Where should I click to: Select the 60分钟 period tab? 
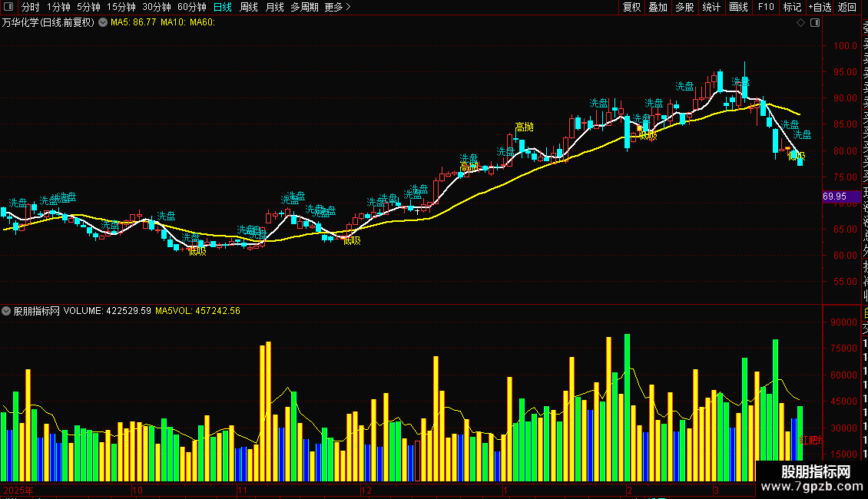191,7
